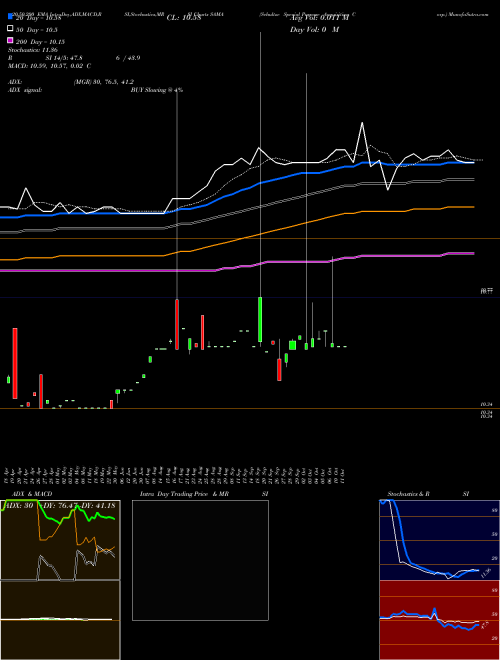Select the '200 Day = 10.15' legend text
Image resolution: width=500 pixels, height=660 pixels.
(40, 42)
